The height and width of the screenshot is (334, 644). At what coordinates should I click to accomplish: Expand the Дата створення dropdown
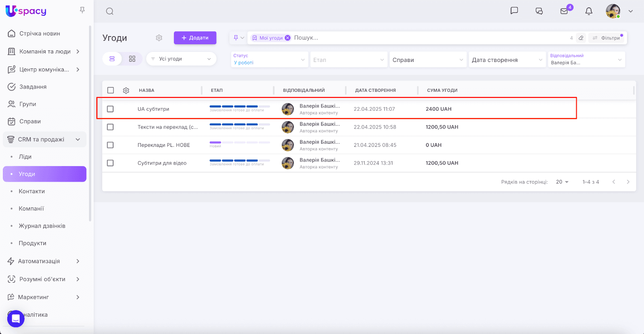pos(507,60)
